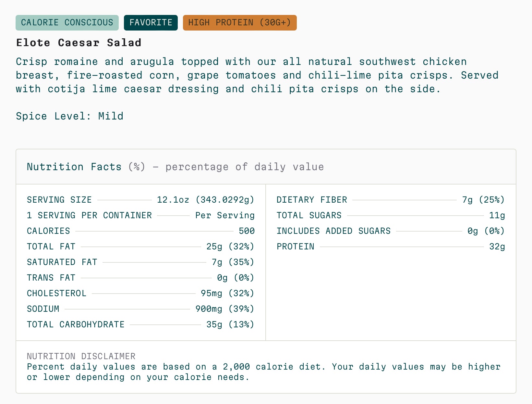This screenshot has width=532, height=404.
Task: Click the Nutrition Disclaimer heading
Action: [81, 356]
